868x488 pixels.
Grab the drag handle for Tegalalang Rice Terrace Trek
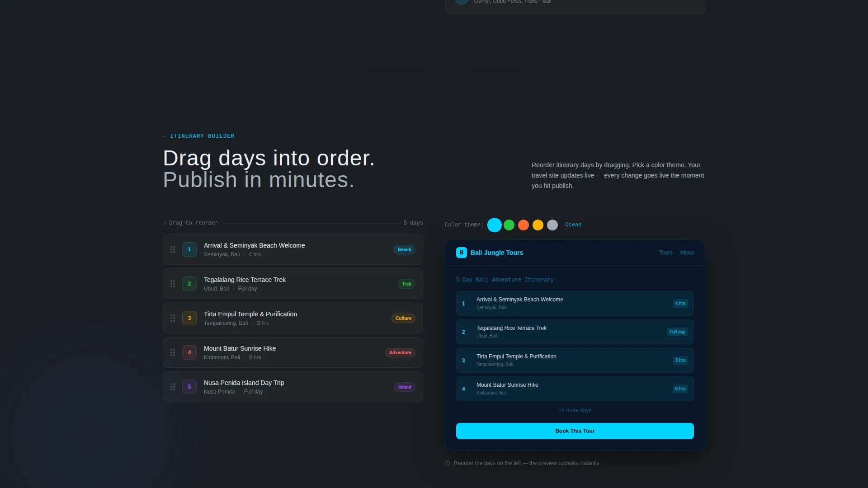(x=173, y=284)
